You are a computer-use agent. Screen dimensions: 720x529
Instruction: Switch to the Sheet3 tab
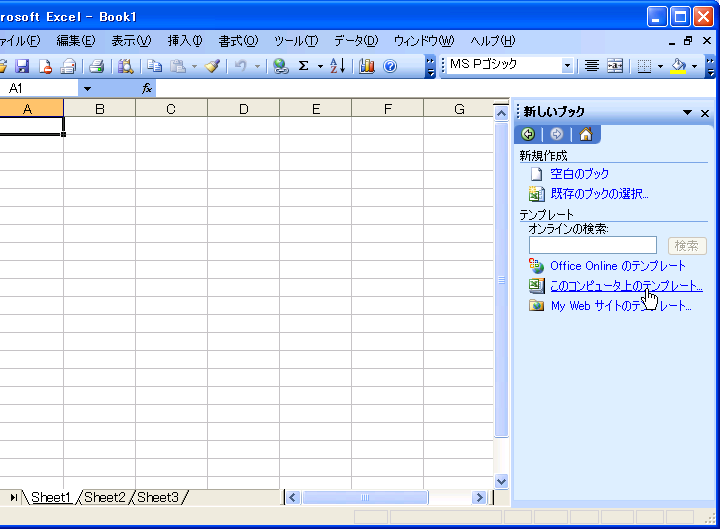click(158, 497)
